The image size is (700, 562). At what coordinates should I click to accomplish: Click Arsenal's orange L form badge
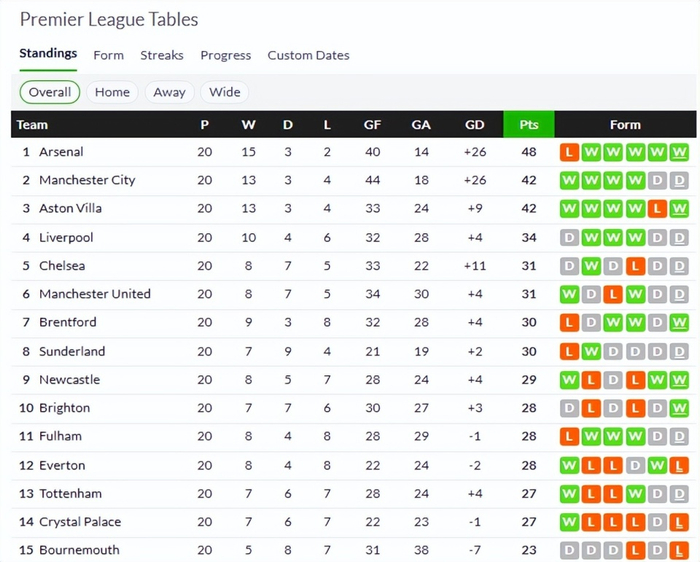(569, 152)
